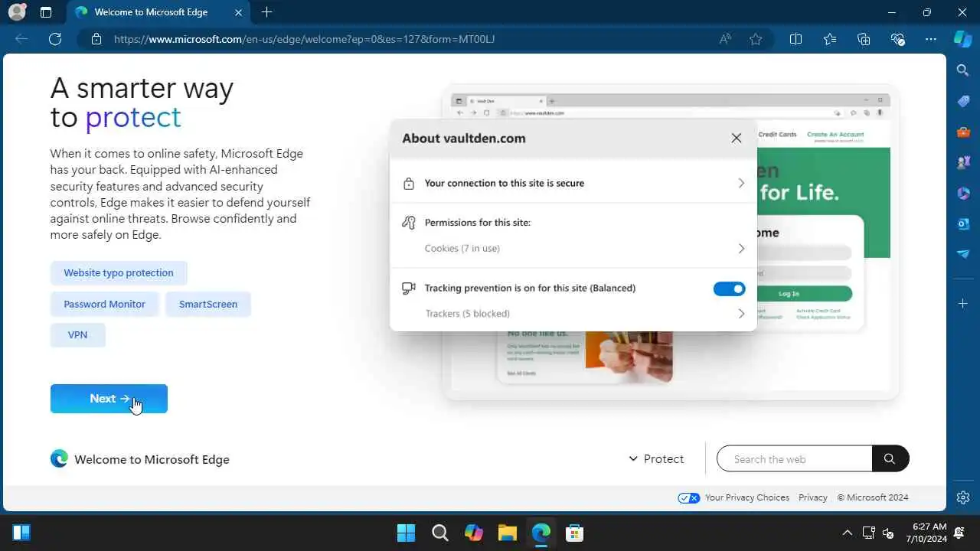
Task: Open File Explorer from taskbar
Action: coord(507,533)
